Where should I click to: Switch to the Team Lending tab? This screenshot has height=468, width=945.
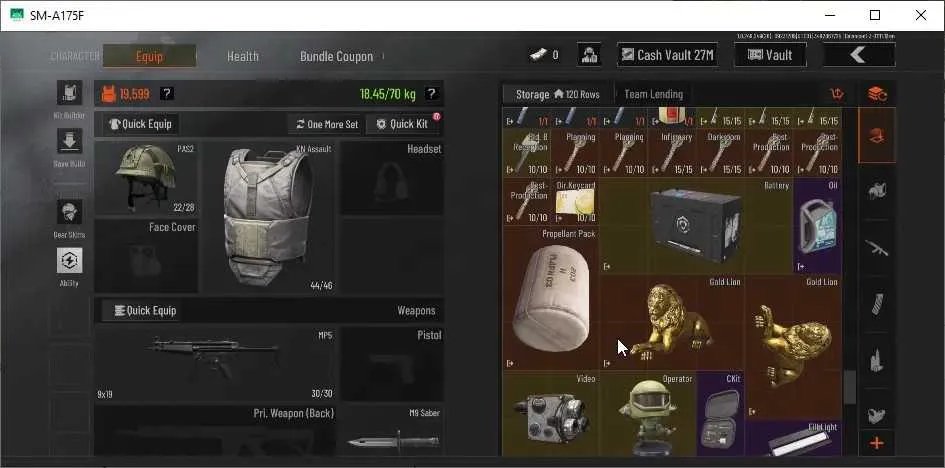click(x=653, y=94)
